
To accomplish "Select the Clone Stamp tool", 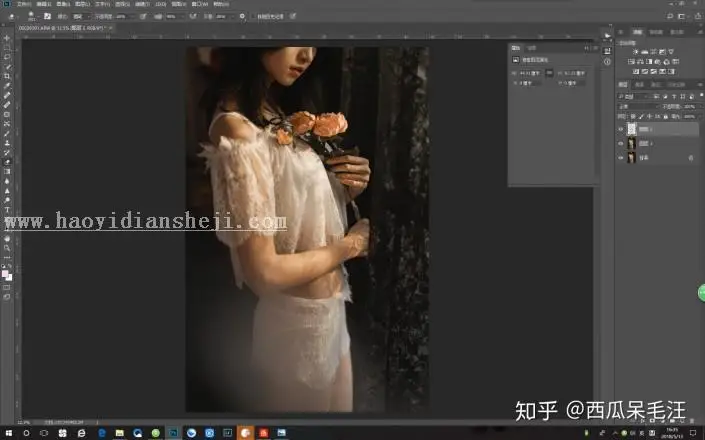I will pyautogui.click(x=7, y=143).
